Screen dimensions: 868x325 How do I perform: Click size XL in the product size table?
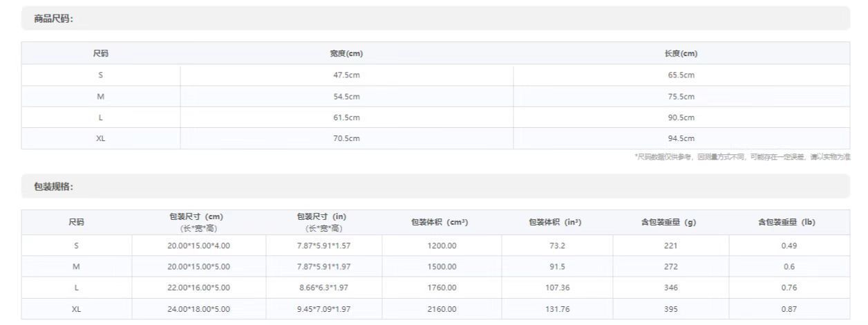100,138
